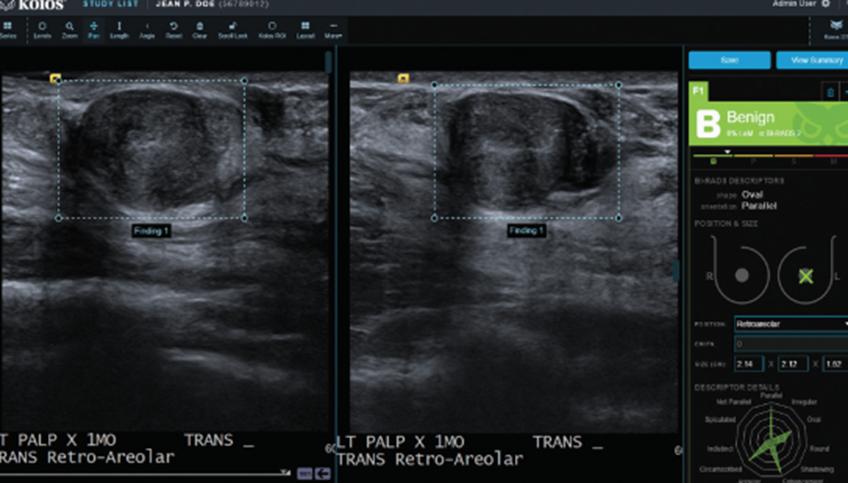
Task: Open the Layout options
Action: (305, 29)
